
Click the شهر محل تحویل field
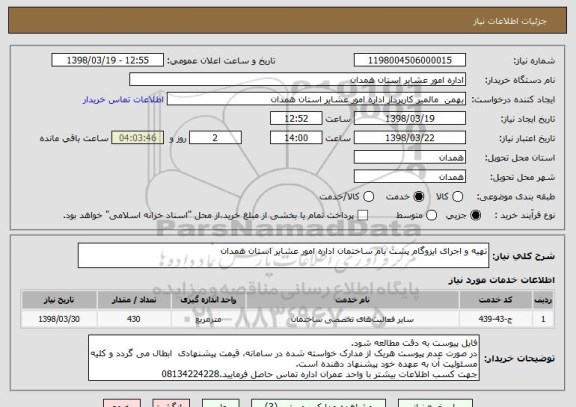coord(410,177)
